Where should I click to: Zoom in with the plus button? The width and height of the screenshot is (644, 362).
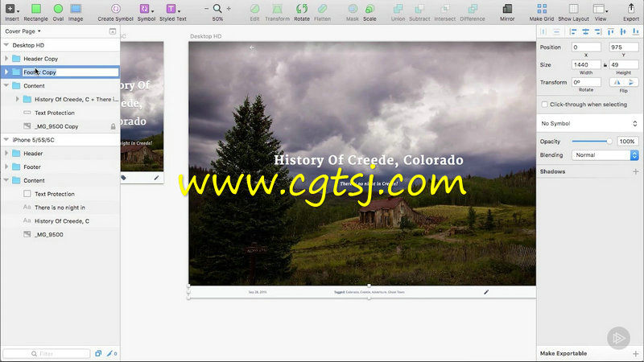coord(229,9)
